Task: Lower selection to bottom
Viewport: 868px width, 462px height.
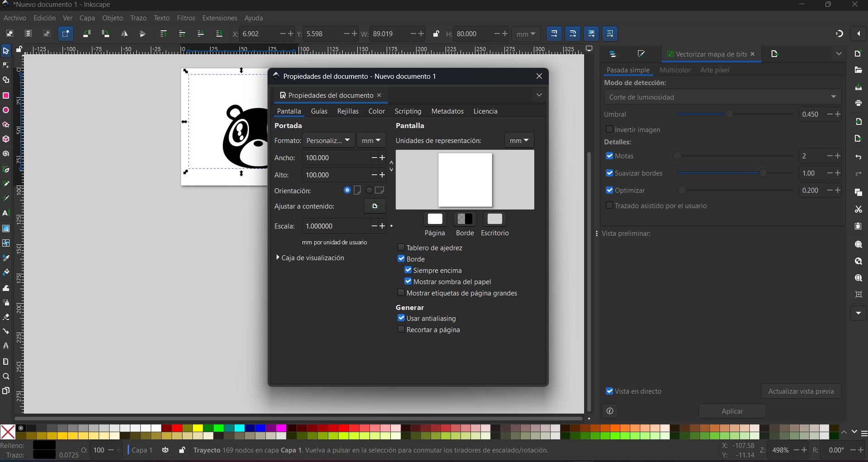Action: pyautogui.click(x=219, y=33)
